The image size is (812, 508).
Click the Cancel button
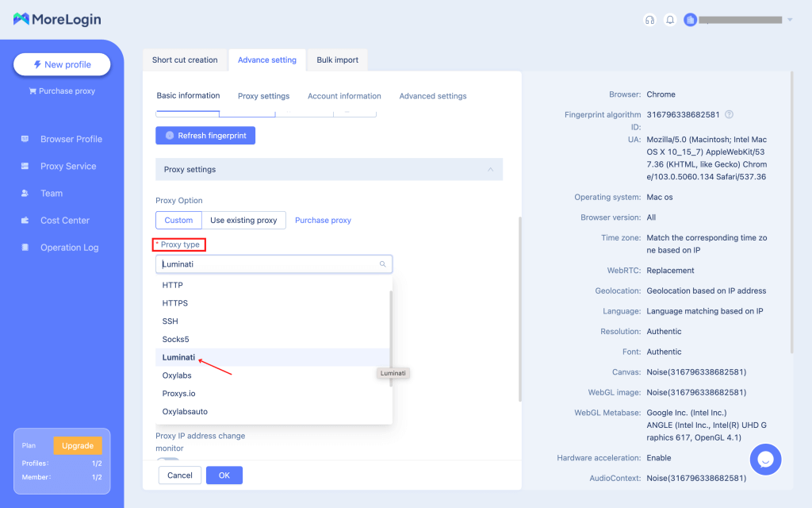tap(180, 475)
